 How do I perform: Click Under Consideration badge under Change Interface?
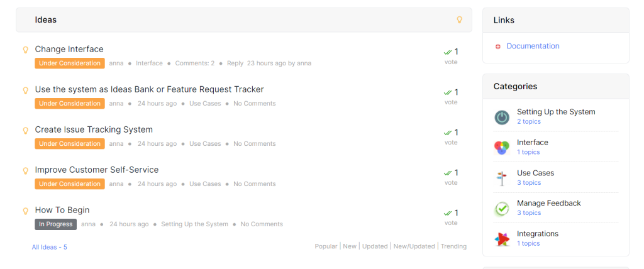[x=70, y=63]
